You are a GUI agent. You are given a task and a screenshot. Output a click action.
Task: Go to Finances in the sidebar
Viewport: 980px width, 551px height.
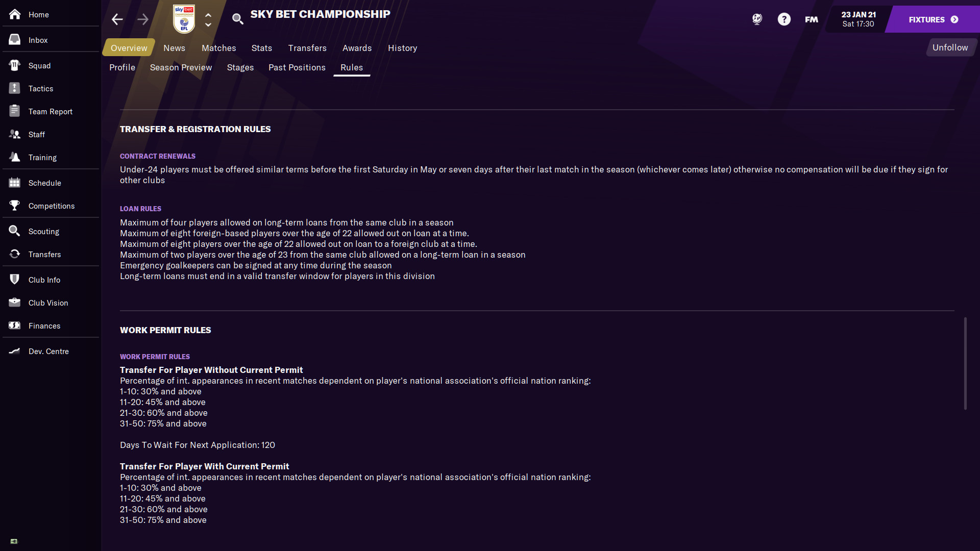[44, 326]
